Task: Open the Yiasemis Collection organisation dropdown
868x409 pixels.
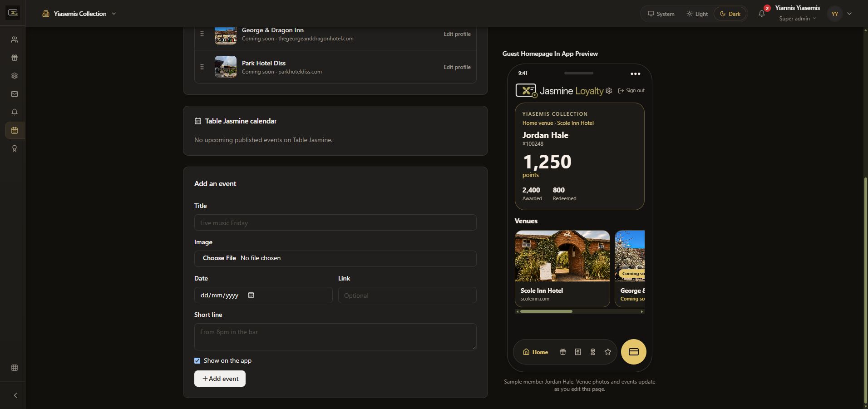Action: pos(79,14)
